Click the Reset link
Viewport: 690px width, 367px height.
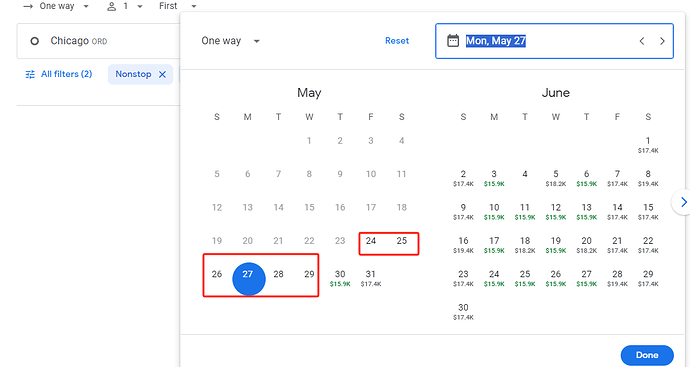pos(397,40)
